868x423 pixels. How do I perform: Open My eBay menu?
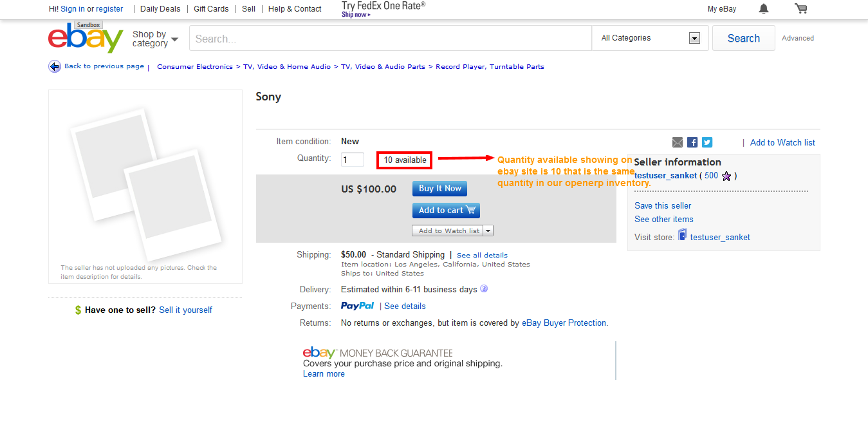tap(722, 9)
